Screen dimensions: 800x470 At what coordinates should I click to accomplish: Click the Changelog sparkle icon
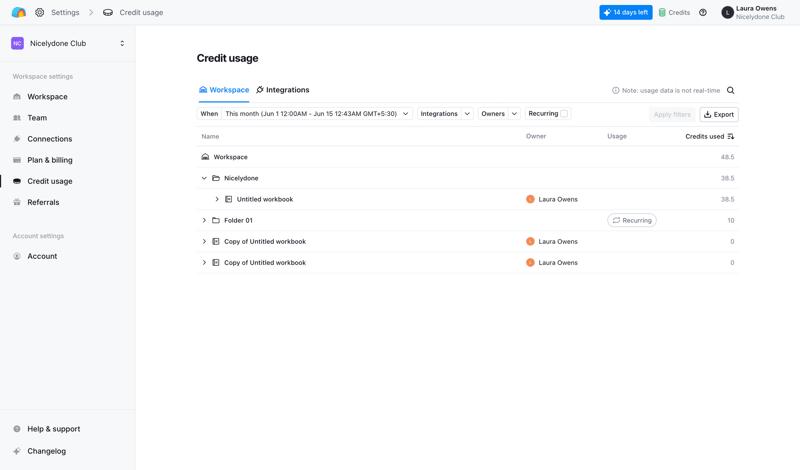17,451
